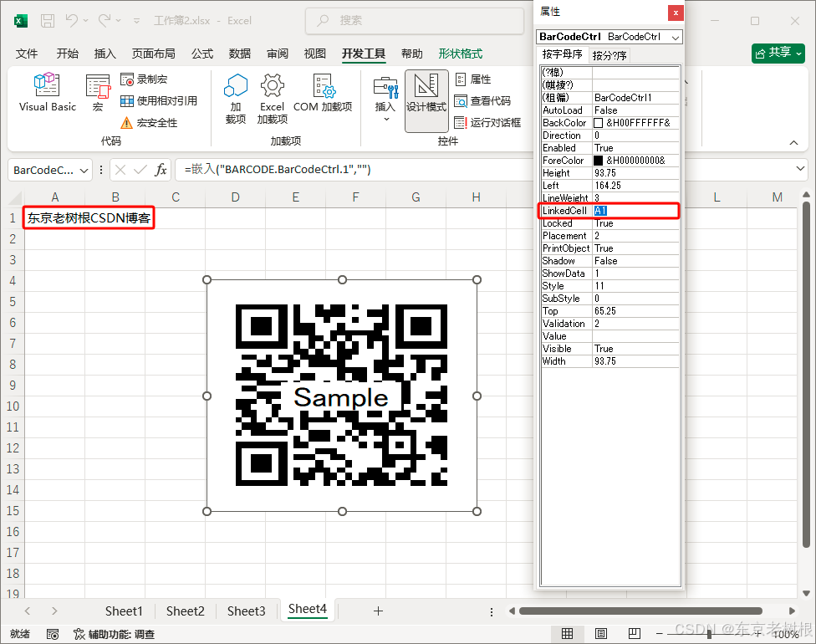Viewport: 816px width, 644px height.
Task: Customize Quick Access Toolbar dropdown
Action: (136, 21)
